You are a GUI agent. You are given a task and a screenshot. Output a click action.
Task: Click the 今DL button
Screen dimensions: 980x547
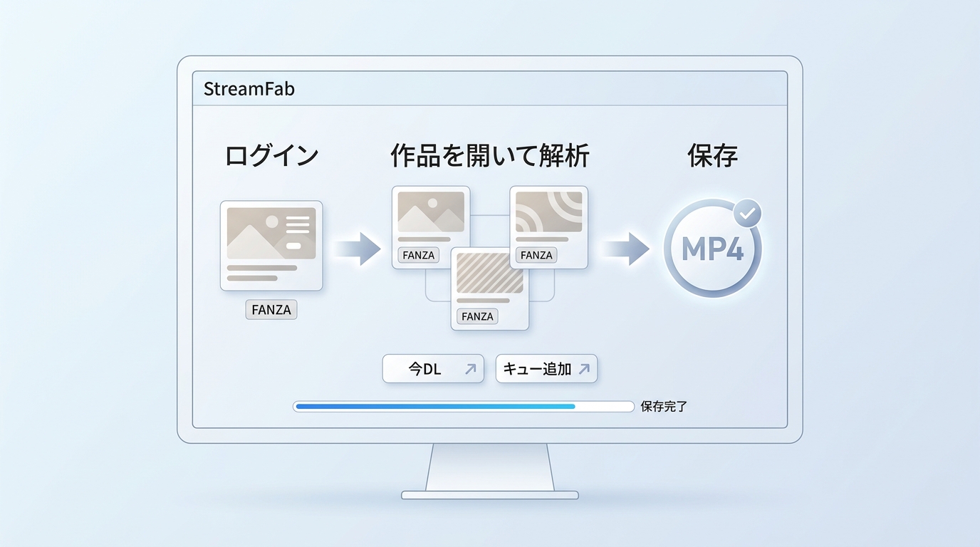tap(433, 369)
